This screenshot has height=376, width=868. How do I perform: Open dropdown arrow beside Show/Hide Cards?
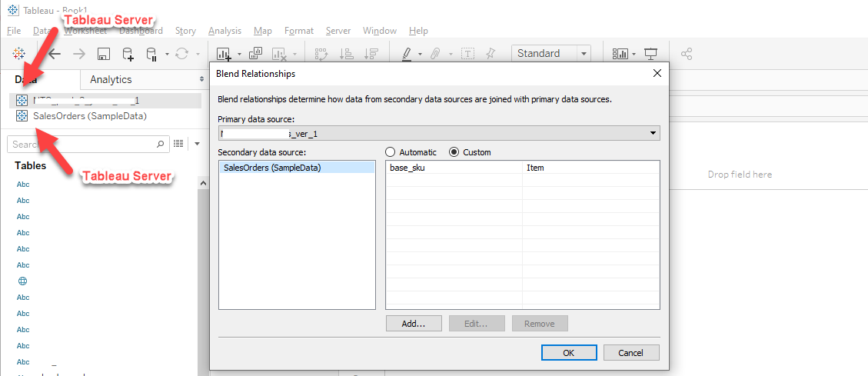tap(634, 55)
